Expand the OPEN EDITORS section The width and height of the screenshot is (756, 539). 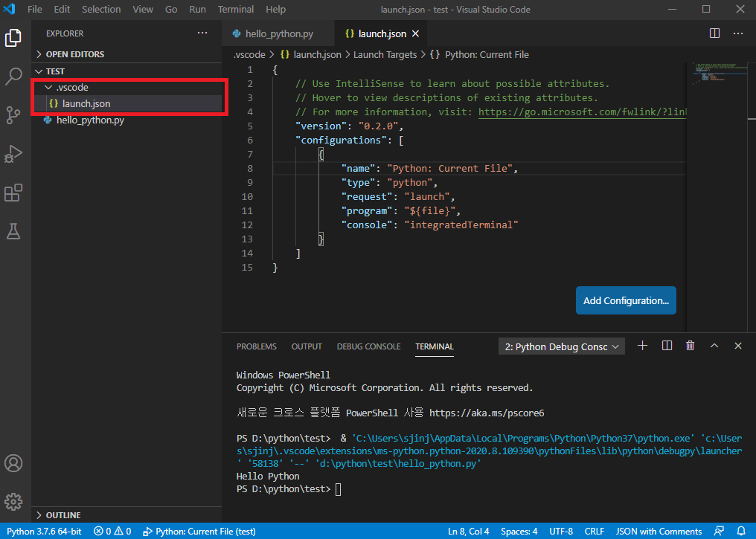tap(74, 54)
